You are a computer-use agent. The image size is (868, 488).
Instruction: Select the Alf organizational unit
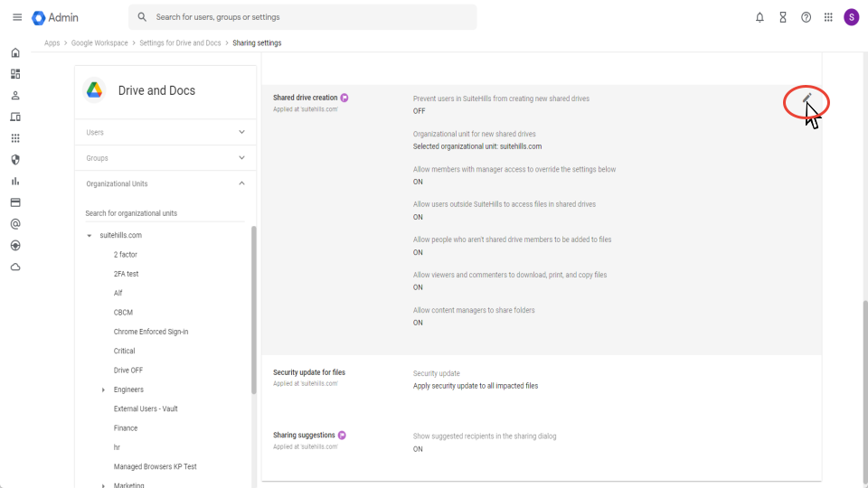[x=118, y=293]
